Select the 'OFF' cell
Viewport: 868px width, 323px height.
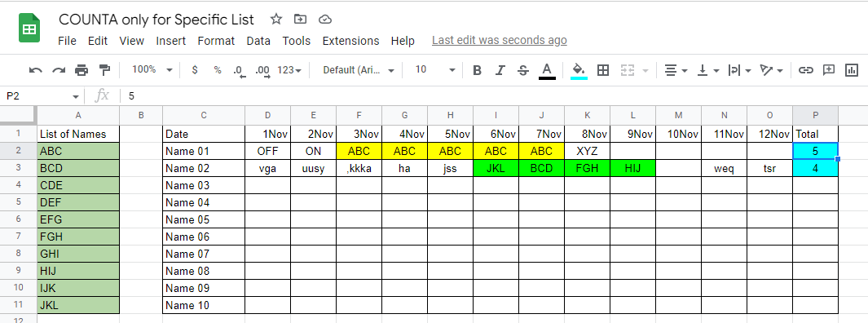268,151
